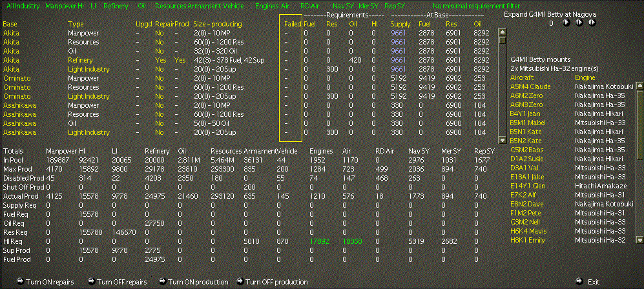Click green HI Req value 17892

(318, 241)
